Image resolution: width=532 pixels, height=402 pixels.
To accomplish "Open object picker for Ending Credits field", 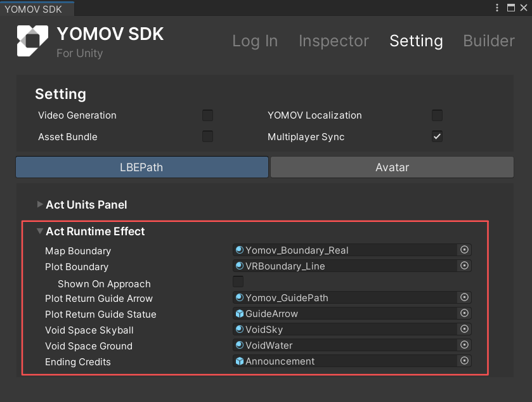I will tap(464, 361).
